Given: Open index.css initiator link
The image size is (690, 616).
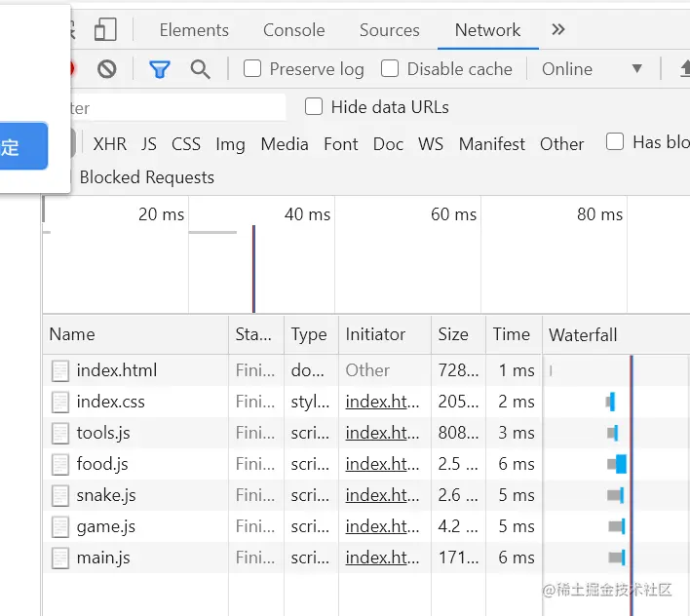Looking at the screenshot, I should [382, 402].
